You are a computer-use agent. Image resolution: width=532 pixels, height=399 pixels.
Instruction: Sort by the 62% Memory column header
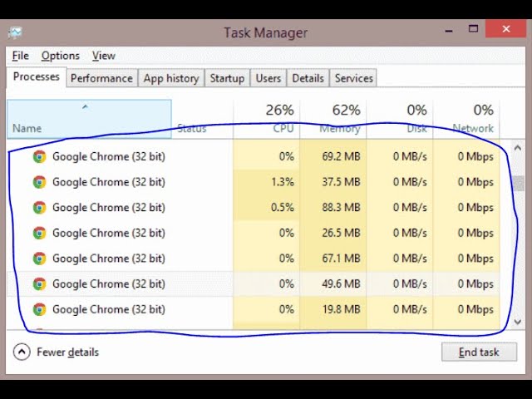[332, 119]
